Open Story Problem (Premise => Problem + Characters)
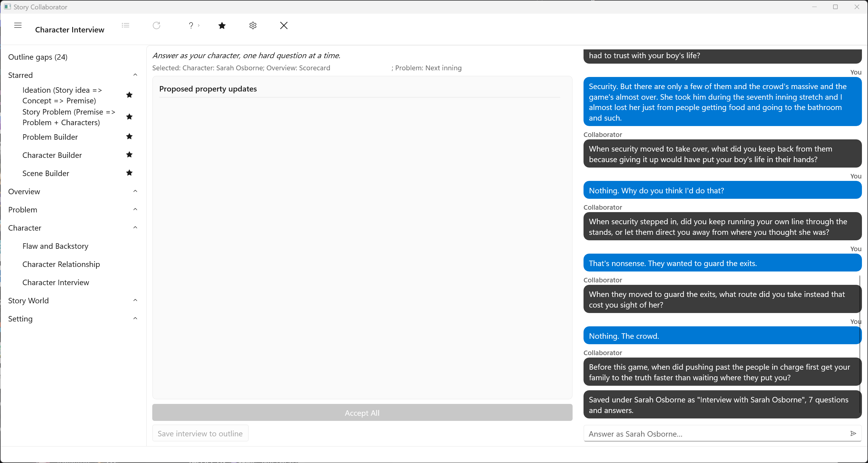This screenshot has height=463, width=868. click(69, 117)
